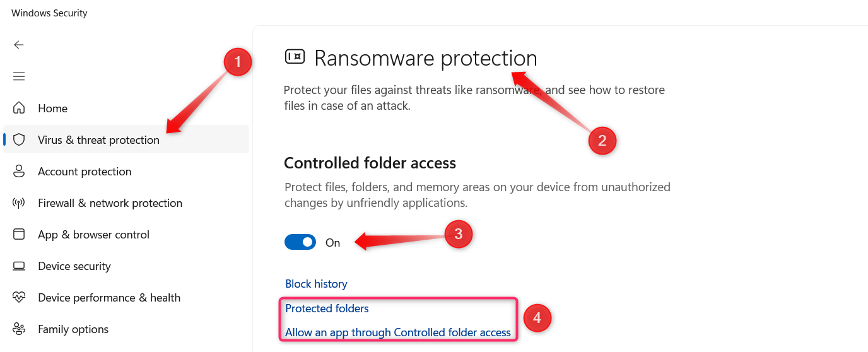The height and width of the screenshot is (352, 868).
Task: Open the hamburger navigation menu
Action: pyautogui.click(x=19, y=76)
